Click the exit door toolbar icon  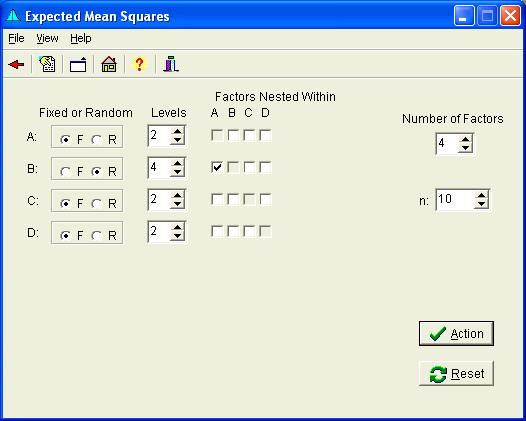[x=171, y=64]
